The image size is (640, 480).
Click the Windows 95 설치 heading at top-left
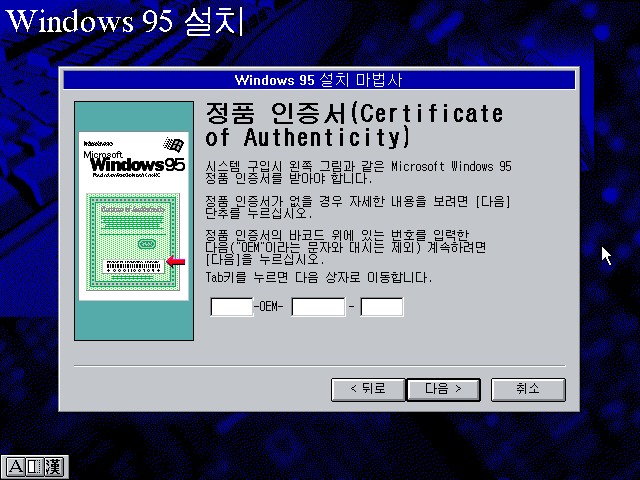click(125, 20)
